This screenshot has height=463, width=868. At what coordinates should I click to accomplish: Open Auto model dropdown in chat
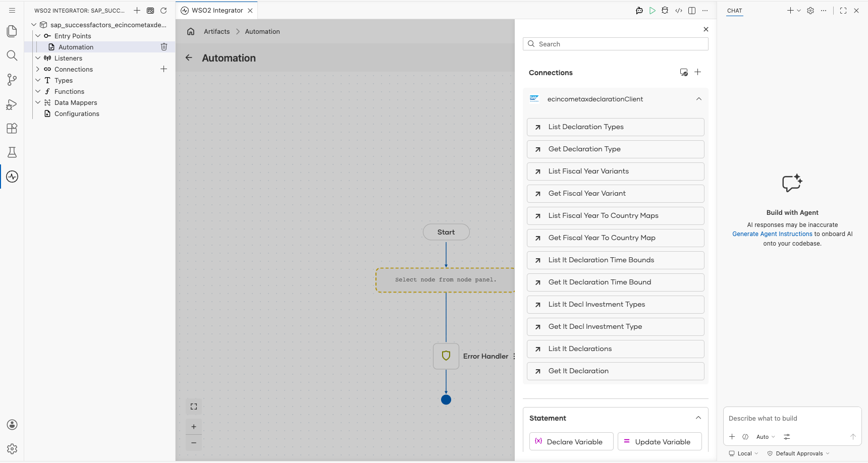[766, 437]
